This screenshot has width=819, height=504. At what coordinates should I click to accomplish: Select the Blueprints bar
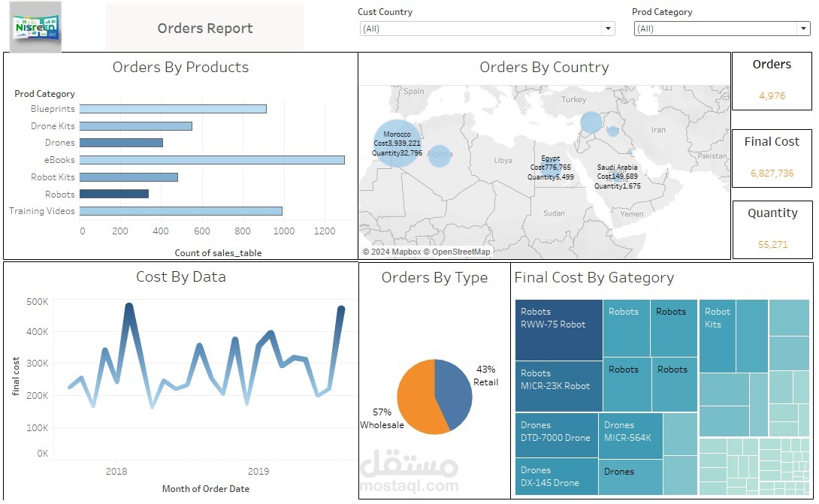coord(173,109)
